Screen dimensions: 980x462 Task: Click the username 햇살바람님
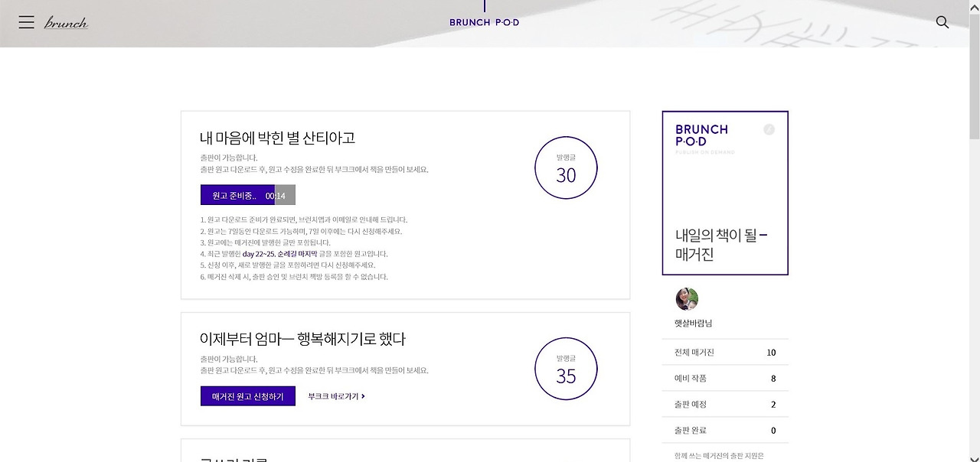point(694,324)
